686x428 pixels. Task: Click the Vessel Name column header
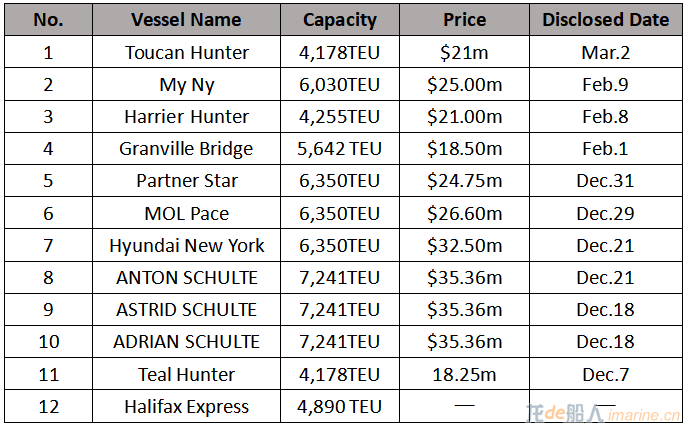click(186, 20)
